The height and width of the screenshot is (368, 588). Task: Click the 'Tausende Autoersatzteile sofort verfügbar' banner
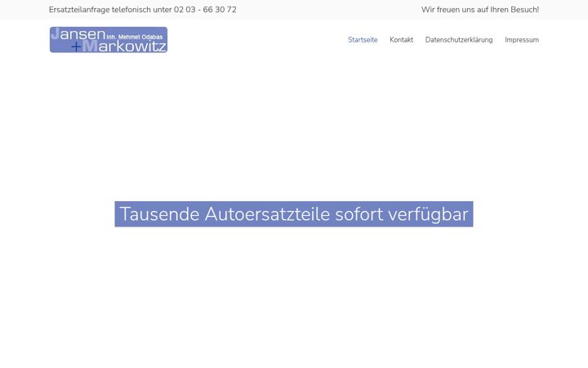[x=294, y=214]
